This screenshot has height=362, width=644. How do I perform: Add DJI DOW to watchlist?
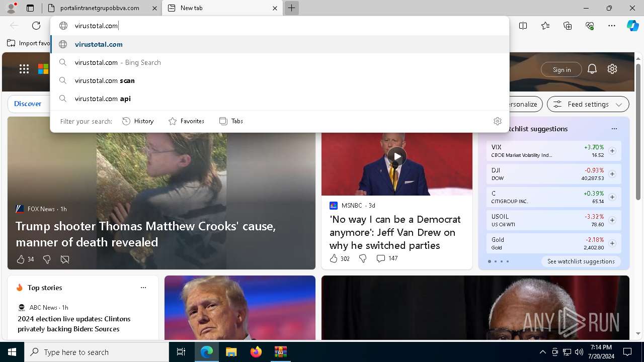[612, 174]
